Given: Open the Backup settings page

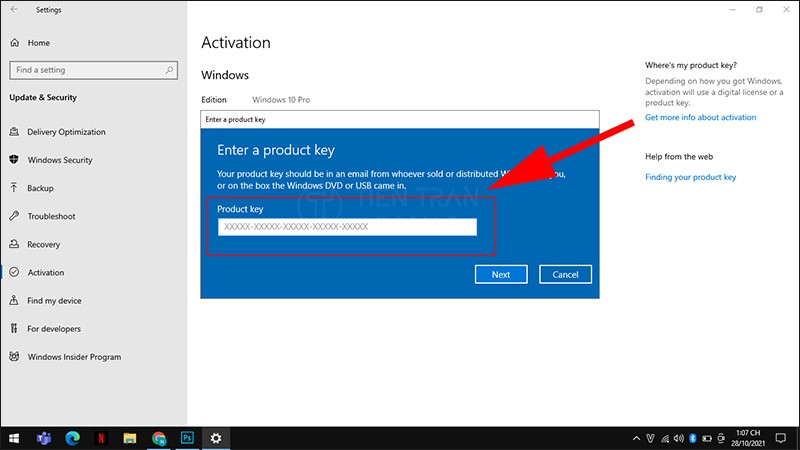Looking at the screenshot, I should coord(40,188).
